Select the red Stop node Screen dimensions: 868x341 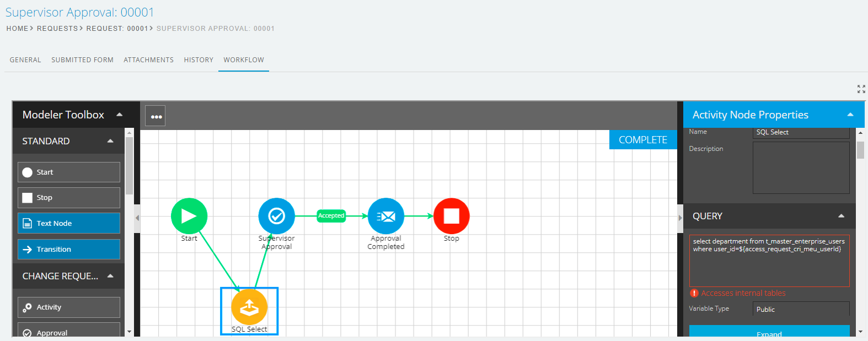point(451,216)
